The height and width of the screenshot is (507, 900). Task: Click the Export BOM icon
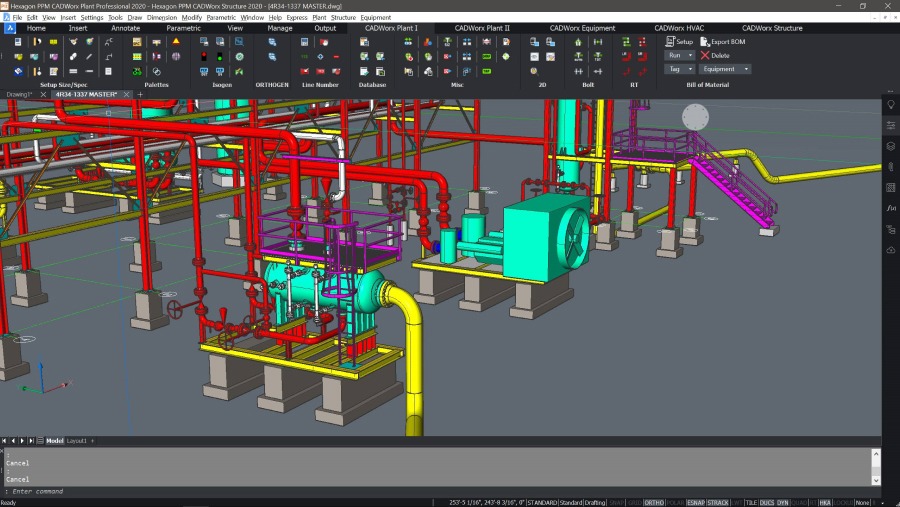(x=705, y=42)
